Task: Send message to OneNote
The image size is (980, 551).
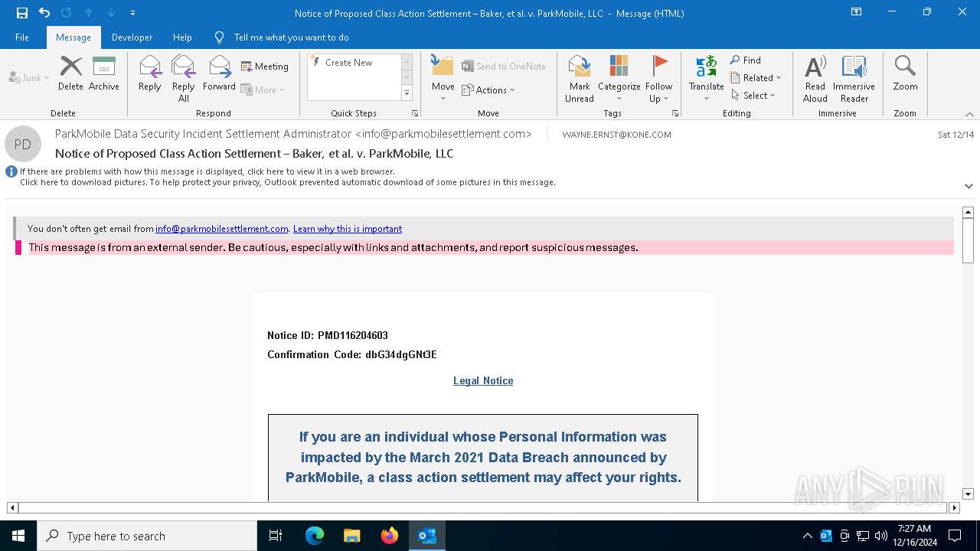Action: tap(504, 67)
